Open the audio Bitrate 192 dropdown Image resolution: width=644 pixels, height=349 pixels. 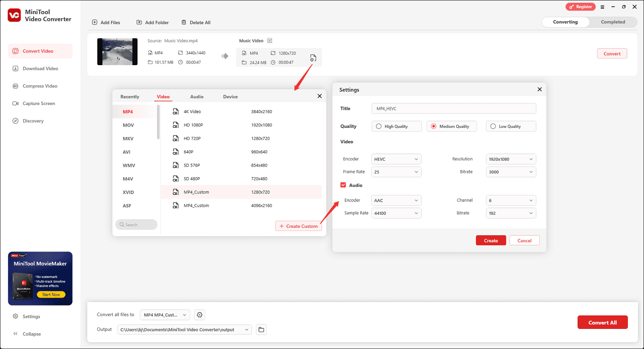tap(511, 213)
